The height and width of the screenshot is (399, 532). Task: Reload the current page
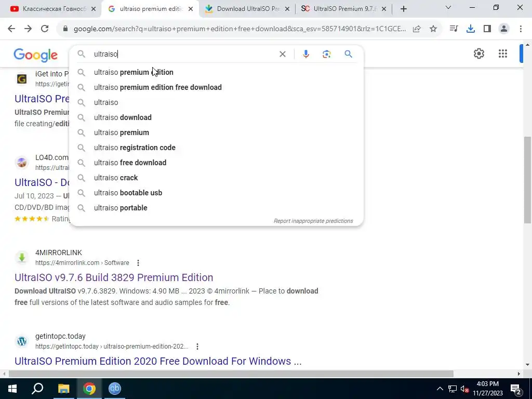click(x=45, y=29)
